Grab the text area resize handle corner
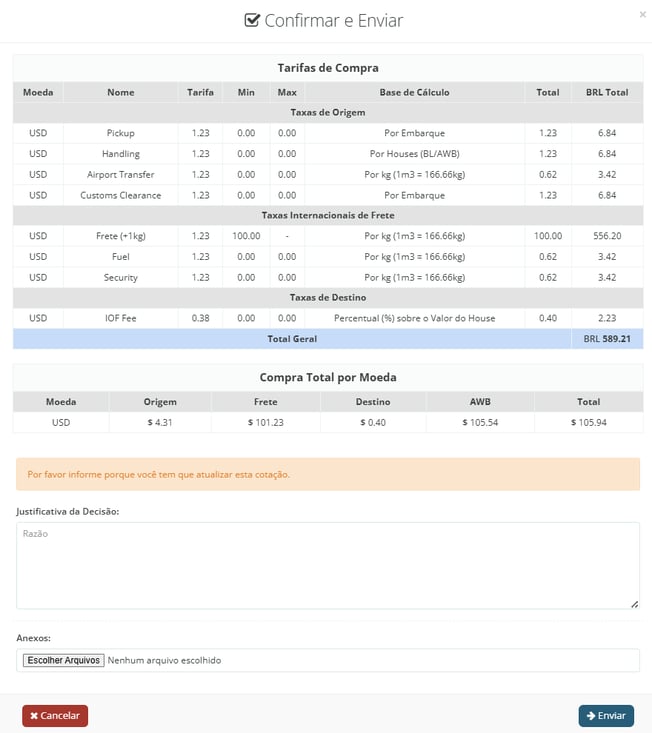652x733 pixels. coord(634,604)
